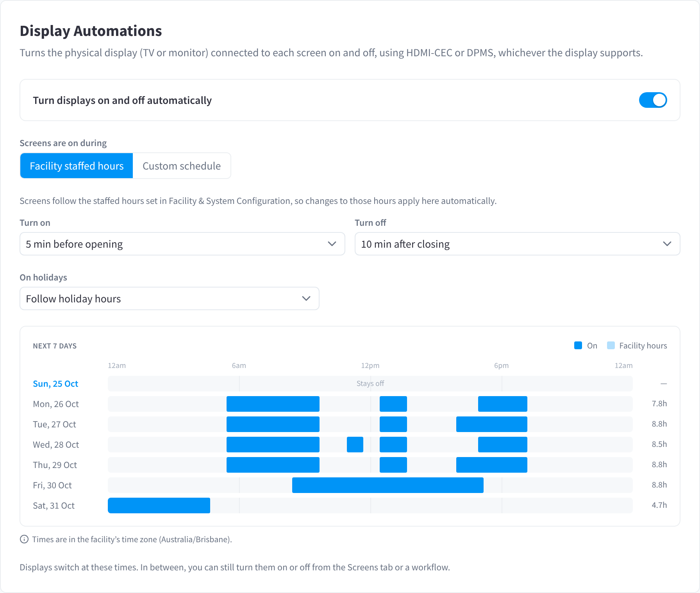Click the time zone info icon
This screenshot has width=700, height=593.
pos(24,539)
